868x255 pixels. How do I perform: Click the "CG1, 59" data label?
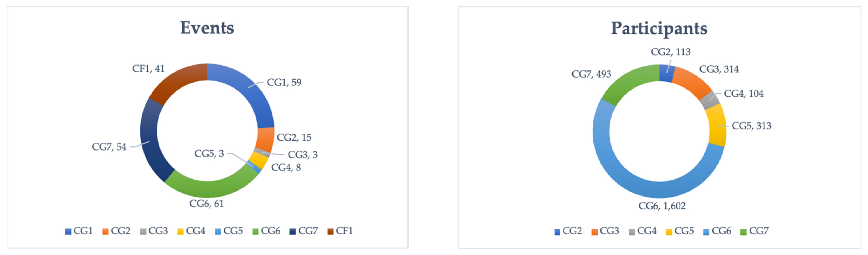click(284, 82)
